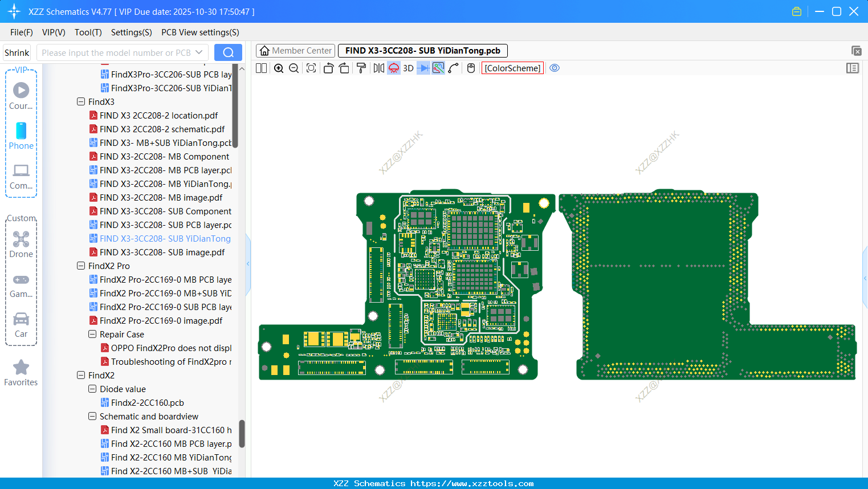Open the split view layout icon
The width and height of the screenshot is (868, 489).
point(262,68)
